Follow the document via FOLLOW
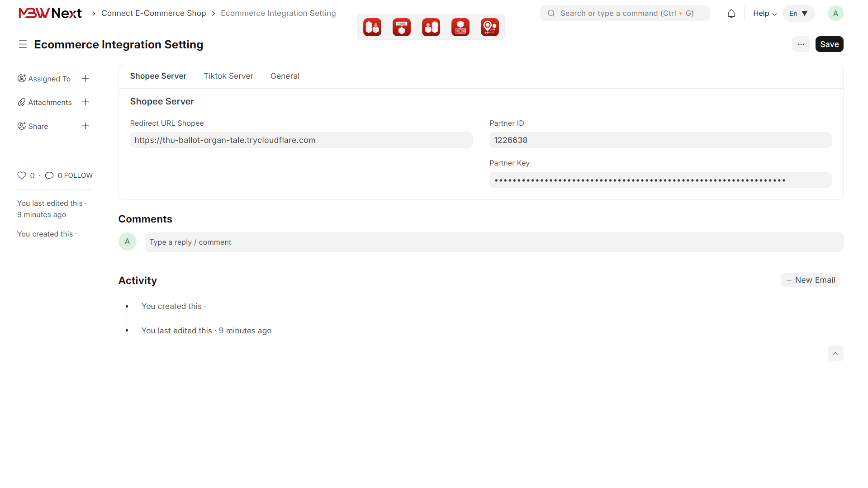 pyautogui.click(x=78, y=175)
